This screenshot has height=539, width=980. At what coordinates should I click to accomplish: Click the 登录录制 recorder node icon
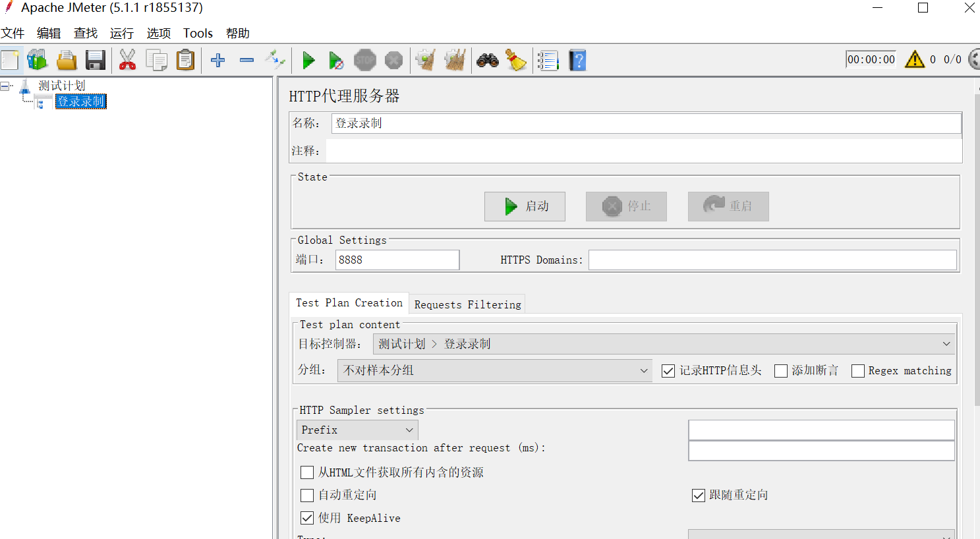(43, 101)
